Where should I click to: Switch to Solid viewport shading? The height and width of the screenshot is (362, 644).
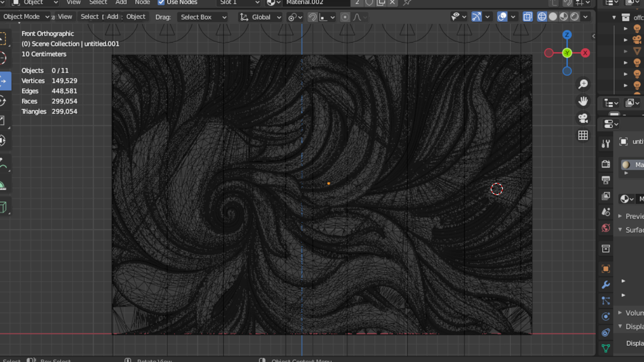pyautogui.click(x=553, y=17)
